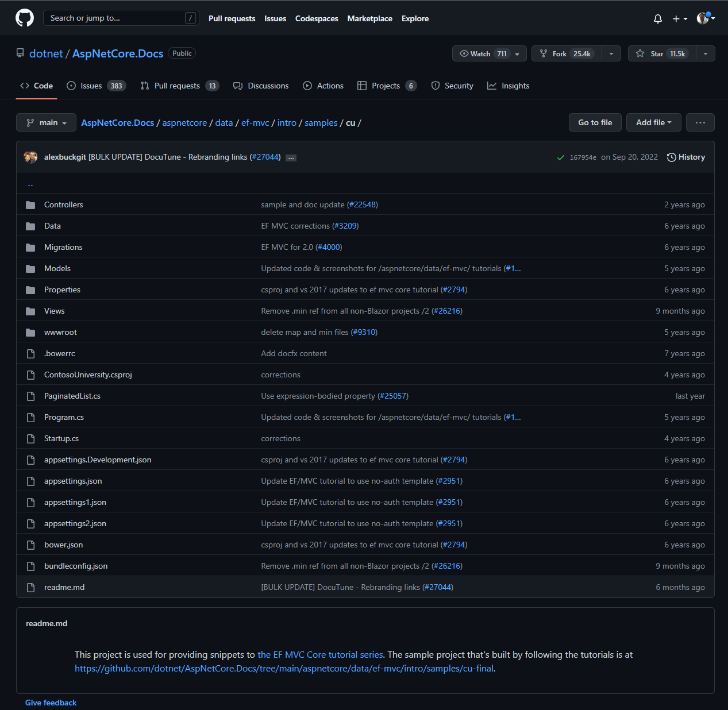Click the alexbuckgit avatar
The image size is (728, 710).
(30, 157)
